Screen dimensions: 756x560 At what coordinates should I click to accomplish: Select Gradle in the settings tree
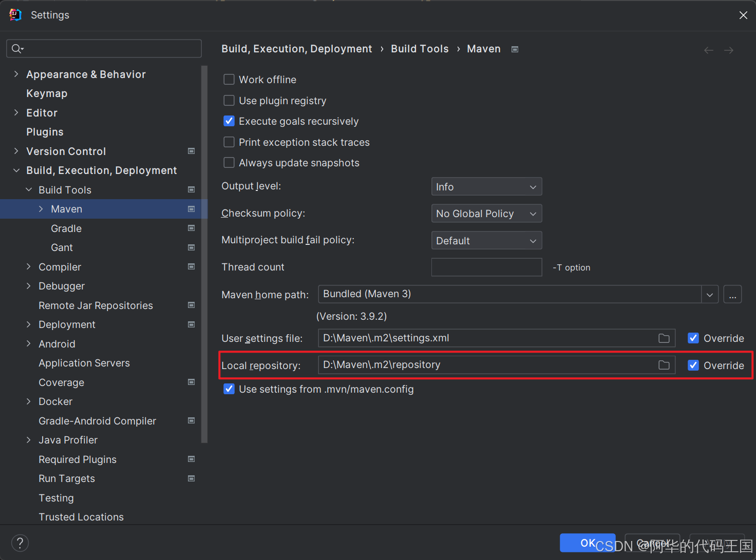click(x=66, y=228)
